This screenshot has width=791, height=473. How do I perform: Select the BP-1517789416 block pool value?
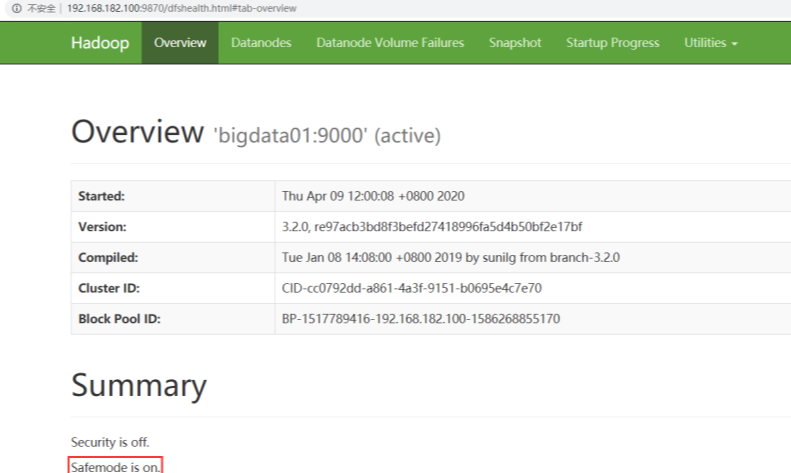[x=421, y=319]
